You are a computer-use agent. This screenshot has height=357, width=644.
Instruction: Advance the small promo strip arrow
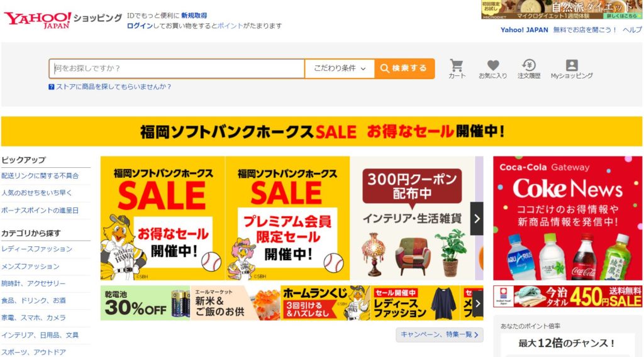click(x=478, y=304)
